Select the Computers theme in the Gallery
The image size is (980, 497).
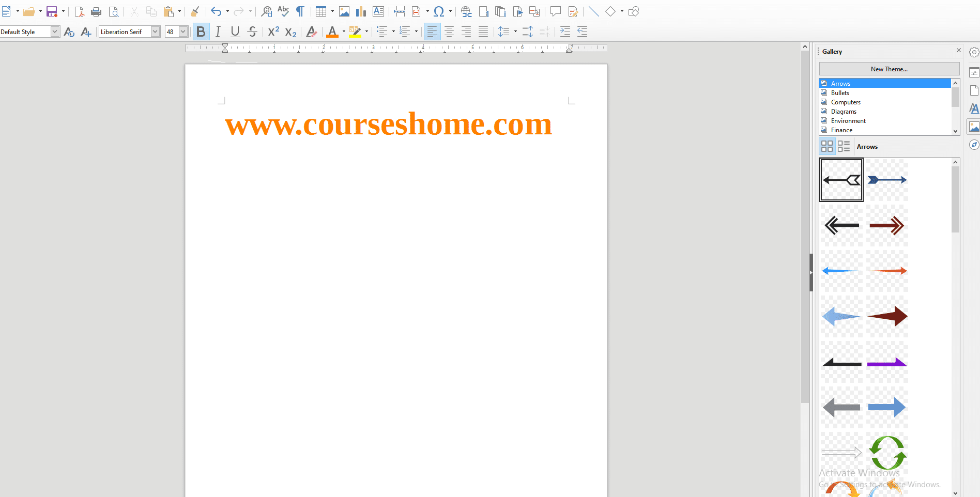[x=846, y=102]
